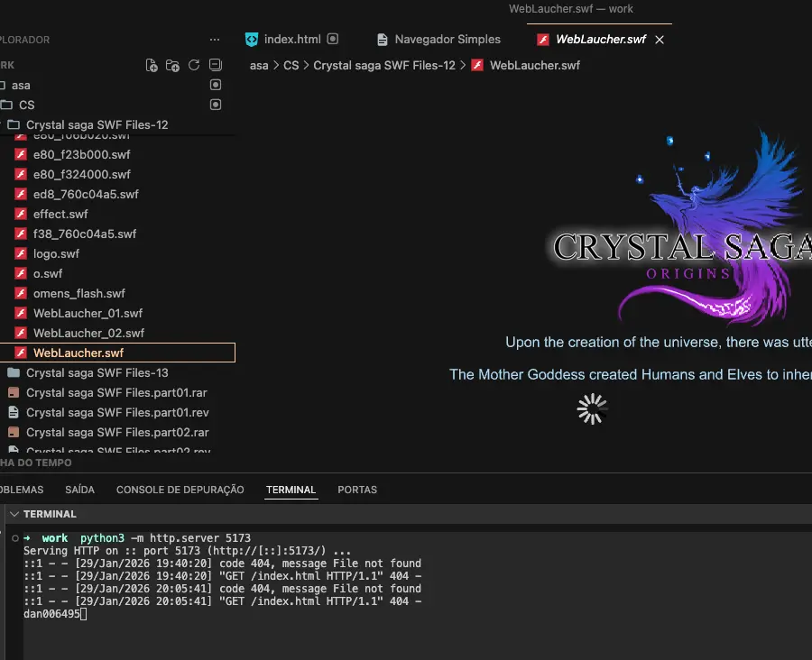Click the Crystal saga SWF Files-12 breadcrumb
Screen dimensions: 812x660
(x=384, y=66)
